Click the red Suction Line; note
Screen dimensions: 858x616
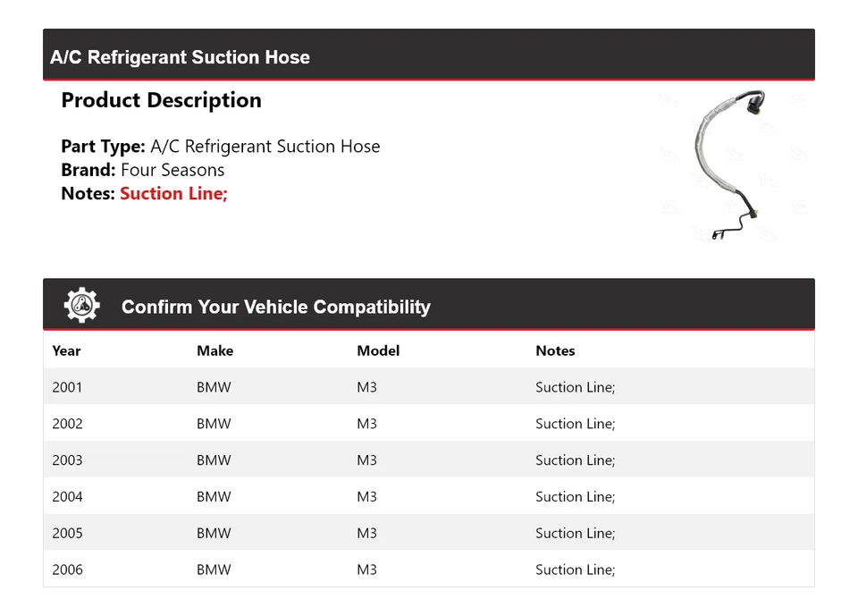[x=173, y=193]
